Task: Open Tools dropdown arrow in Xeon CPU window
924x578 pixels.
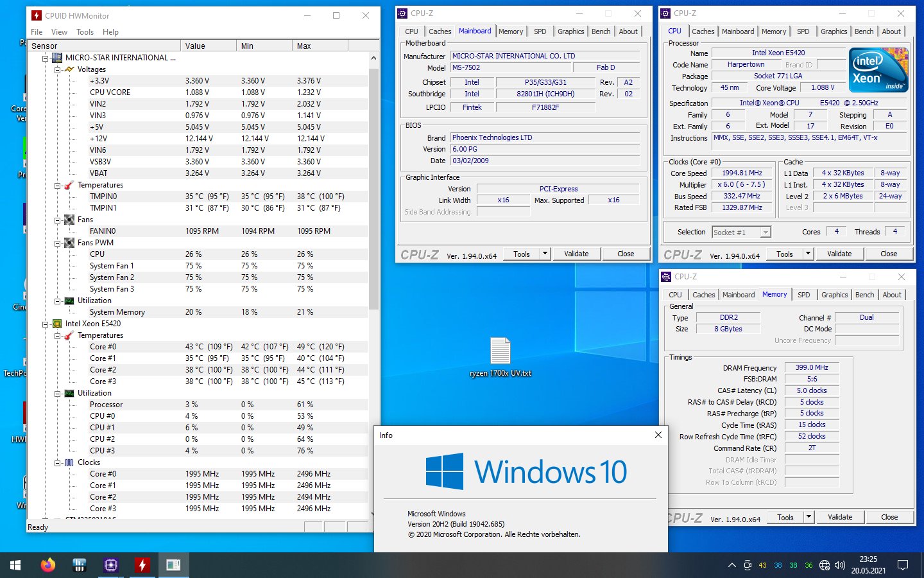Action: [x=808, y=254]
